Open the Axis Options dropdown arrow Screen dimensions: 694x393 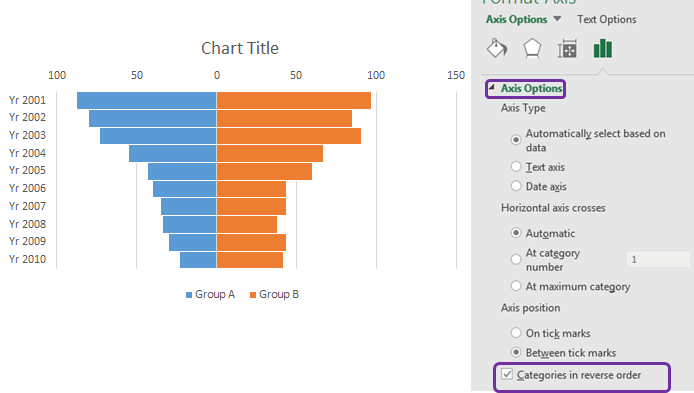(x=557, y=19)
